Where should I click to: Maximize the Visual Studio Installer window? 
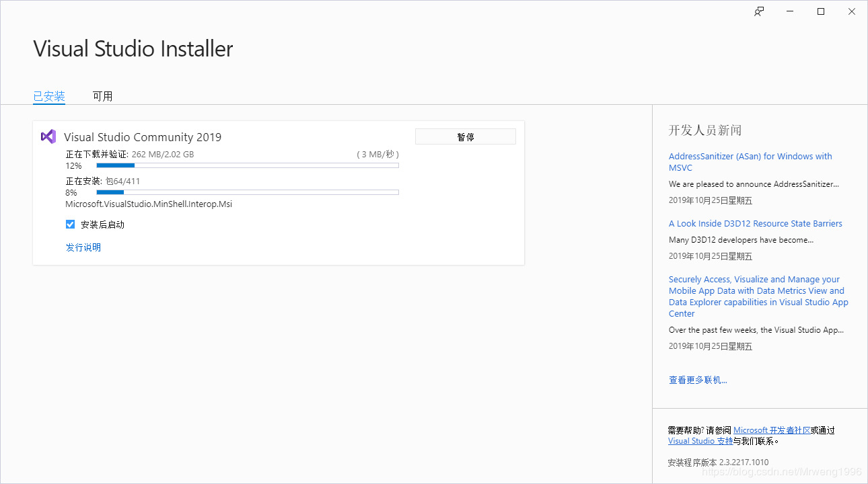coord(821,11)
